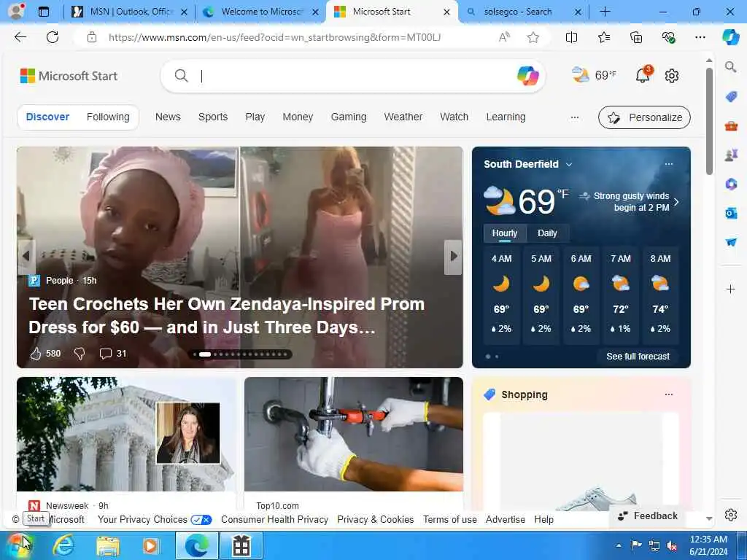Image resolution: width=747 pixels, height=560 pixels.
Task: Open the Following feed tab
Action: (x=108, y=117)
